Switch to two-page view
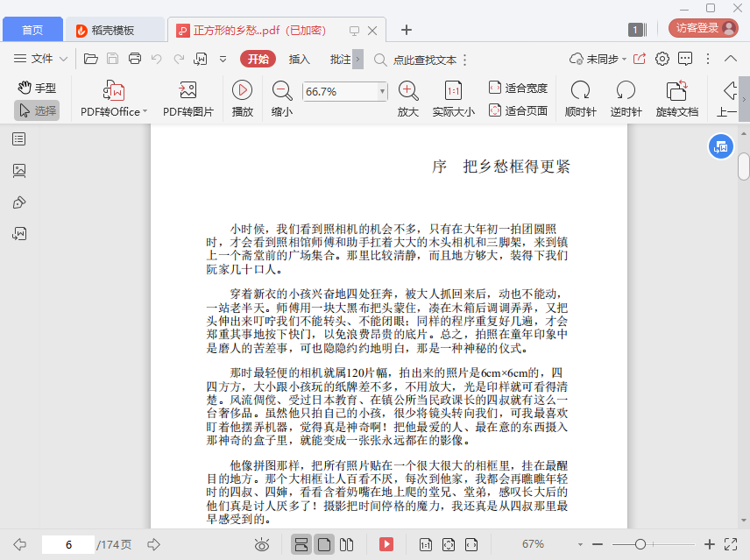 click(346, 544)
